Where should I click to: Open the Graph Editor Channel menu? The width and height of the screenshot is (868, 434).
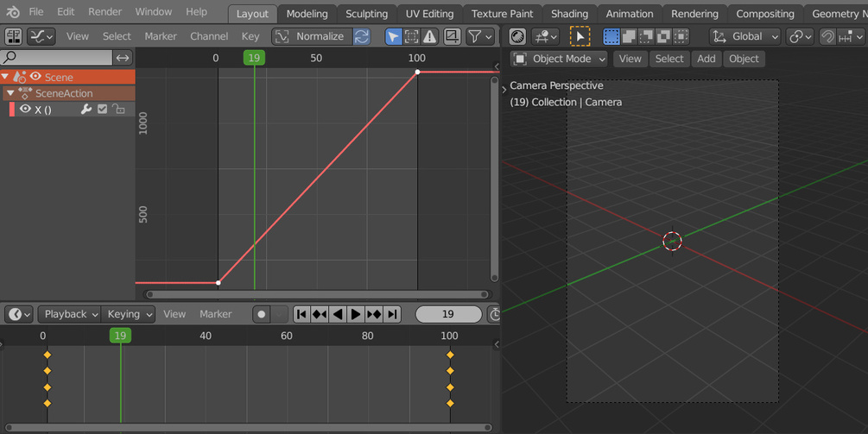coord(209,36)
